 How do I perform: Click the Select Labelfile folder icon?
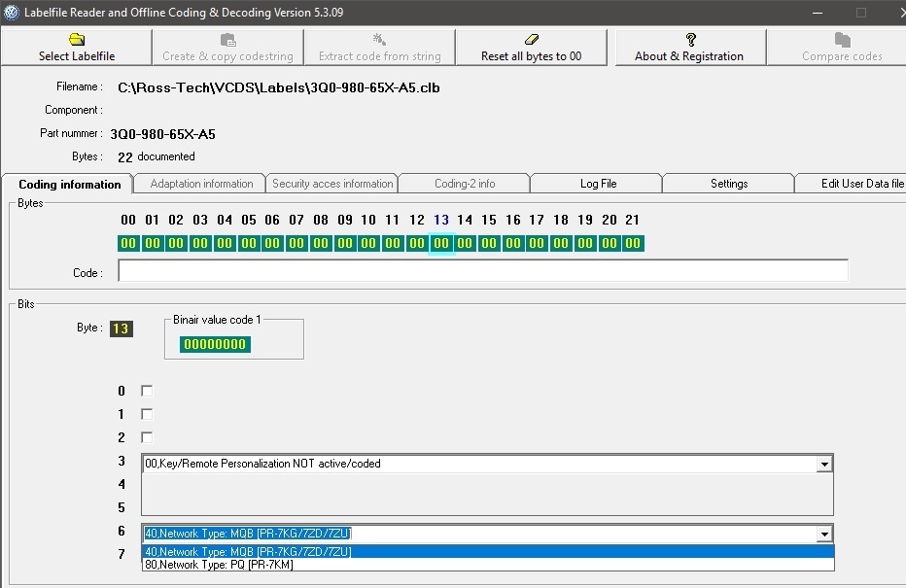[x=77, y=39]
